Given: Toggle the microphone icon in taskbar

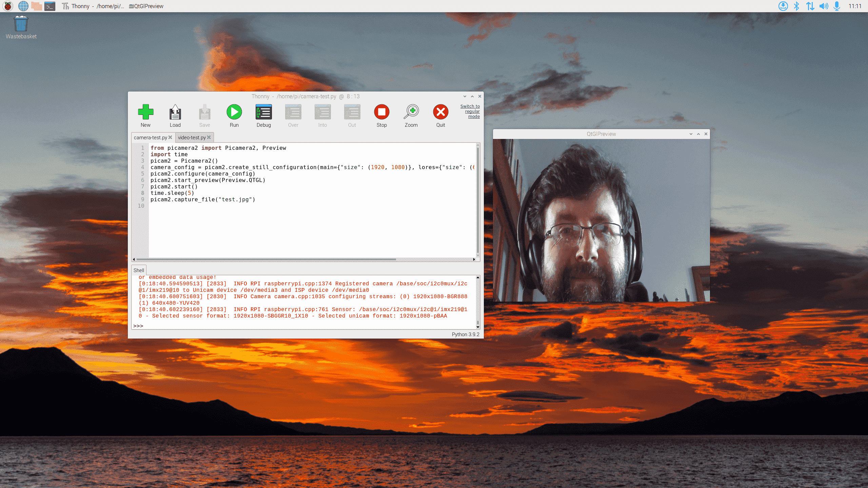Looking at the screenshot, I should [837, 6].
